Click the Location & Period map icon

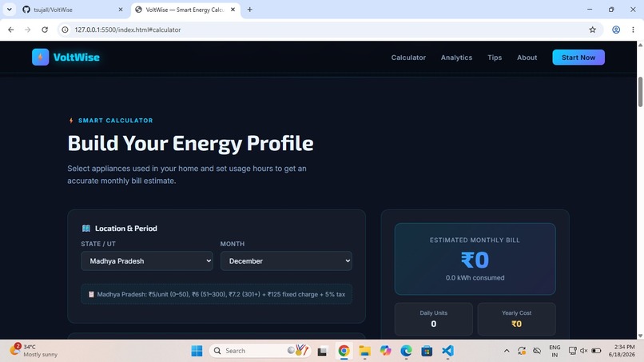(86, 229)
